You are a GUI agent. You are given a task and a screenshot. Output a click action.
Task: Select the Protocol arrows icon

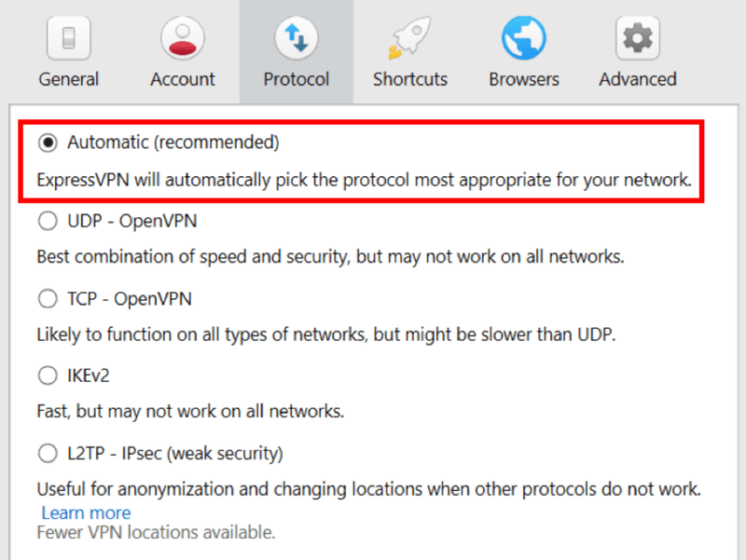coord(297,38)
